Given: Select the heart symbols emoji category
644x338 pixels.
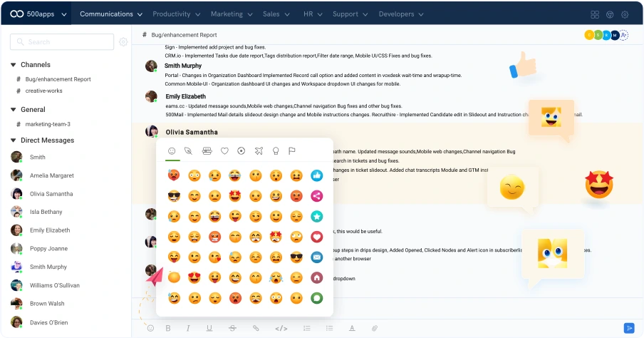Looking at the screenshot, I should [x=224, y=151].
